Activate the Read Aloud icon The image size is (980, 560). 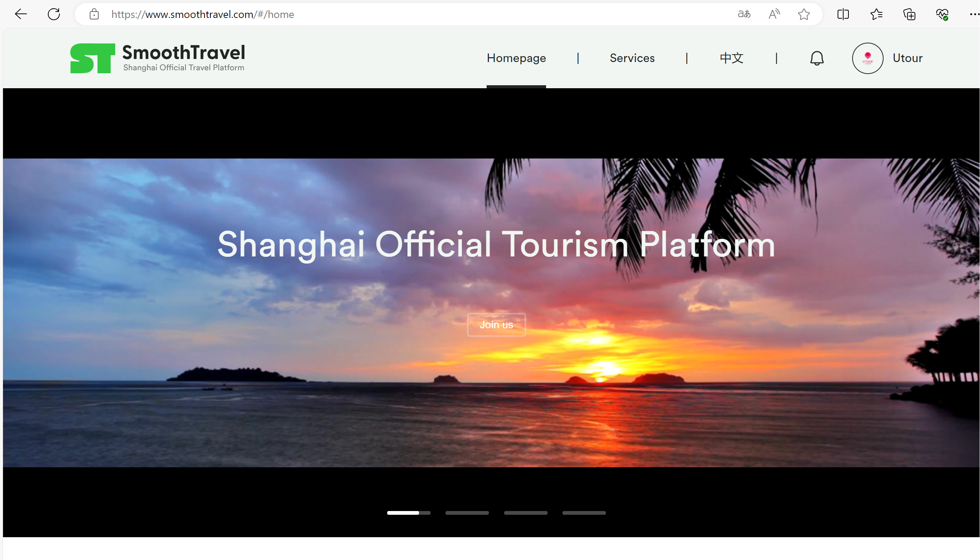tap(774, 14)
